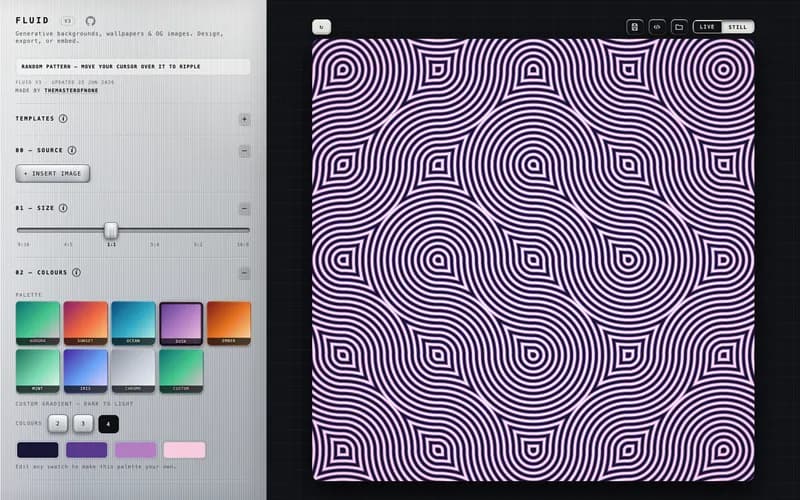
Task: Click the 16:9 mark on size slider
Action: point(243,244)
